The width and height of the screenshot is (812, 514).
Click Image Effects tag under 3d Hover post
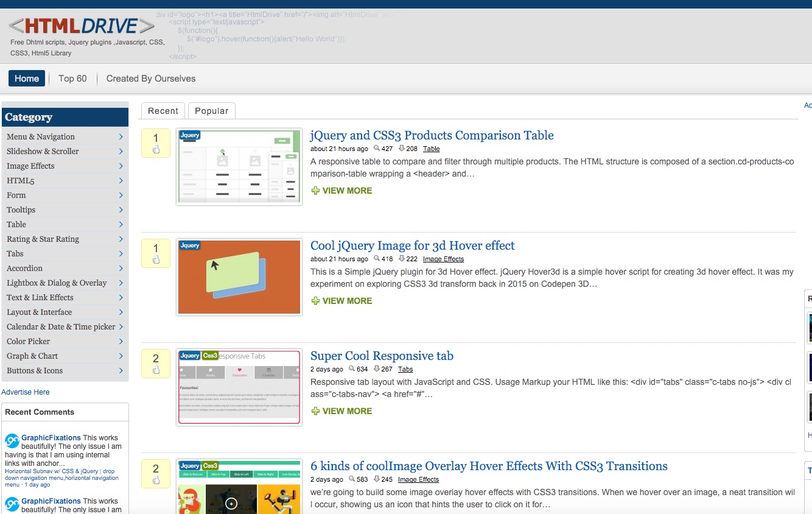tap(443, 259)
